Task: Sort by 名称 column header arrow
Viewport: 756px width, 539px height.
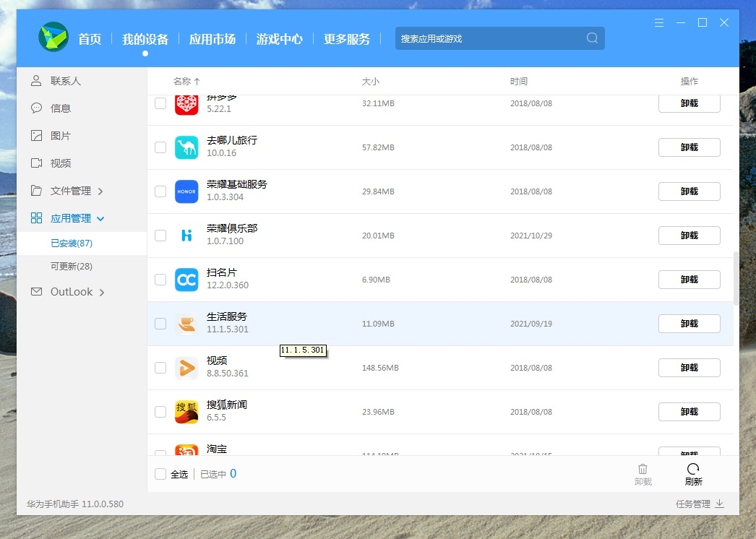Action: 197,82
